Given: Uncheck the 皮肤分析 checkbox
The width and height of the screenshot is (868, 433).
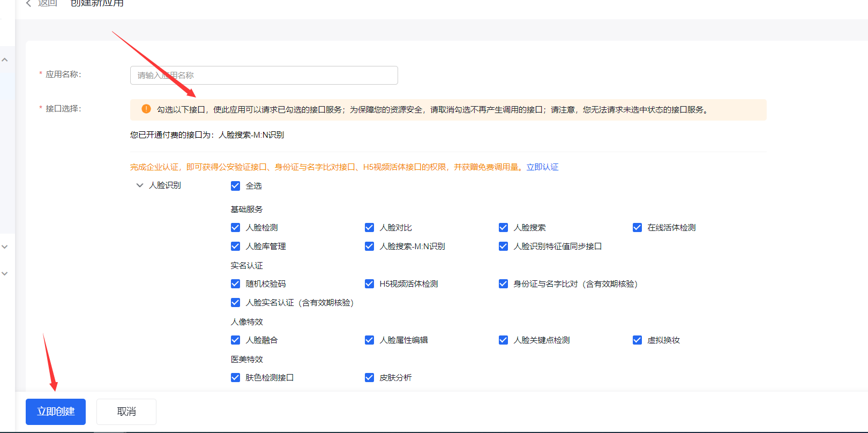Looking at the screenshot, I should click(x=369, y=378).
